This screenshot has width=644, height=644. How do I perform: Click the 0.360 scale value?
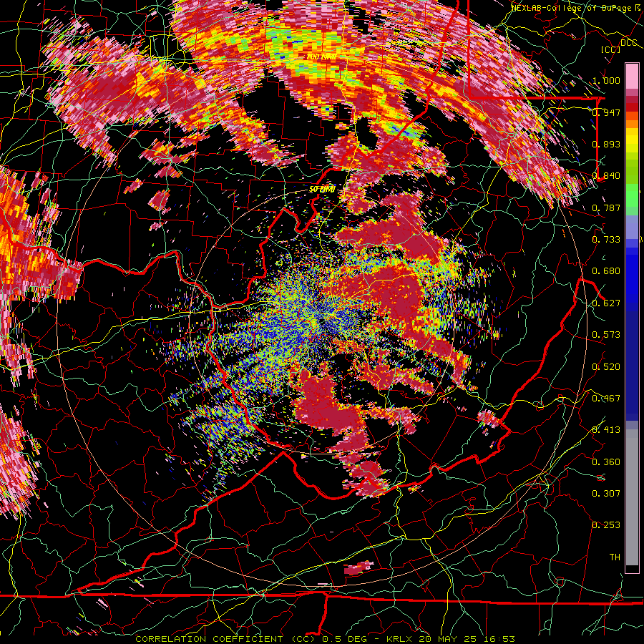tap(606, 462)
